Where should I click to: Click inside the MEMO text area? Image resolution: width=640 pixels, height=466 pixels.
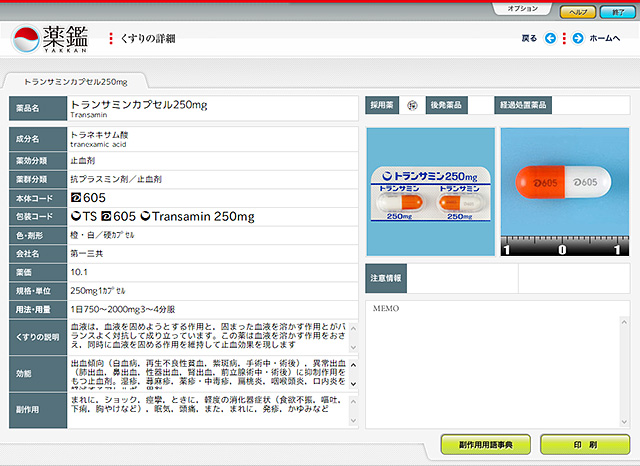pyautogui.click(x=493, y=371)
